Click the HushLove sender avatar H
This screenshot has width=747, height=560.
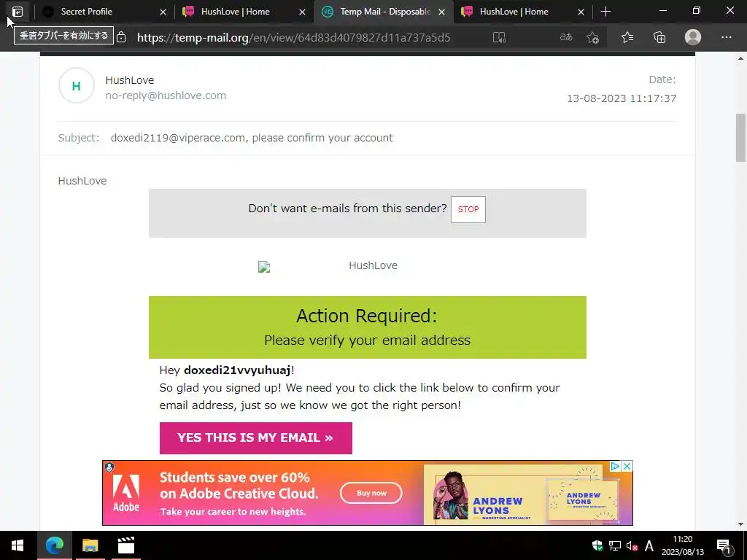[76, 86]
